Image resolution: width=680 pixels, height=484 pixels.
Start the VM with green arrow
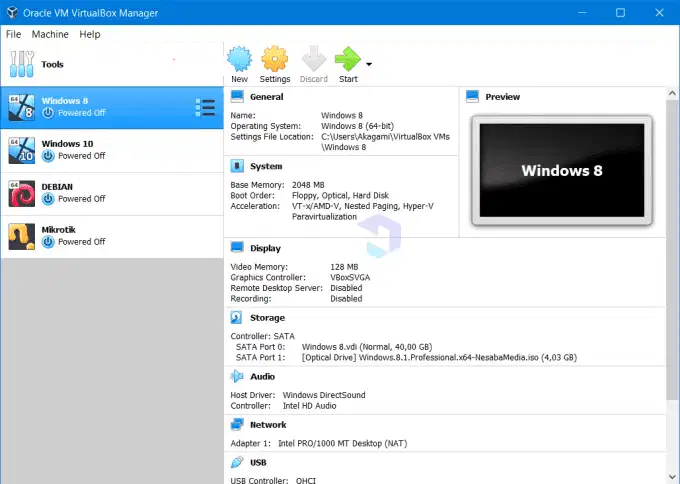click(348, 59)
